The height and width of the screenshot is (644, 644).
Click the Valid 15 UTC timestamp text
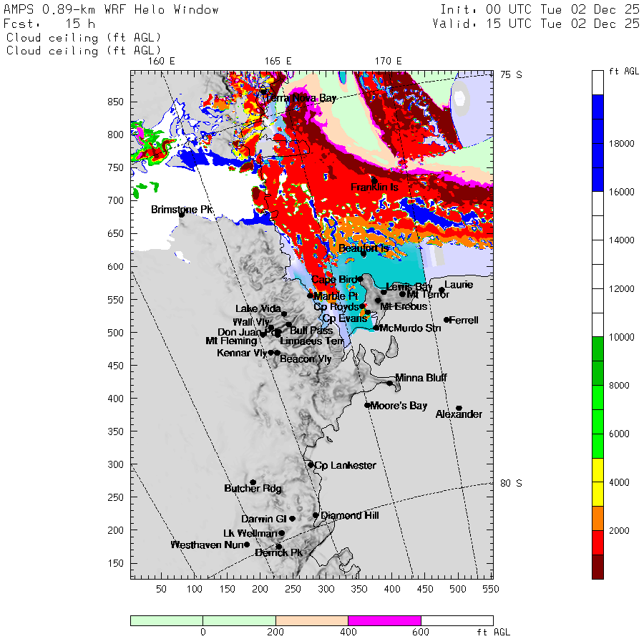click(536, 24)
